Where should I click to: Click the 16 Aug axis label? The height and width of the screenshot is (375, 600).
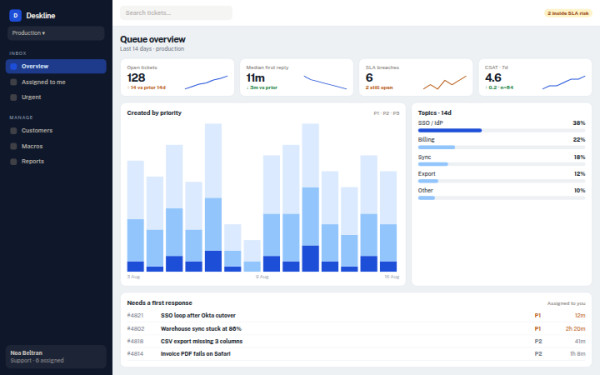[392, 277]
